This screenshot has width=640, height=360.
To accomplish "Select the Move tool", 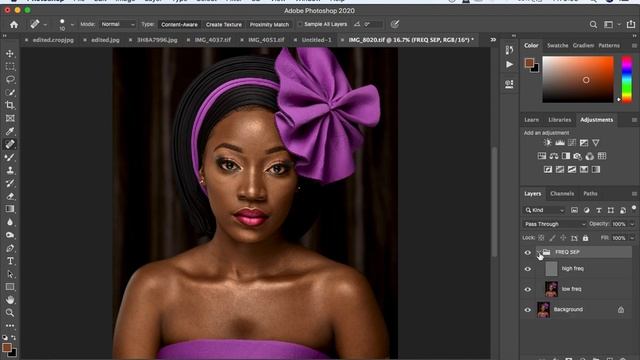I will [10, 53].
